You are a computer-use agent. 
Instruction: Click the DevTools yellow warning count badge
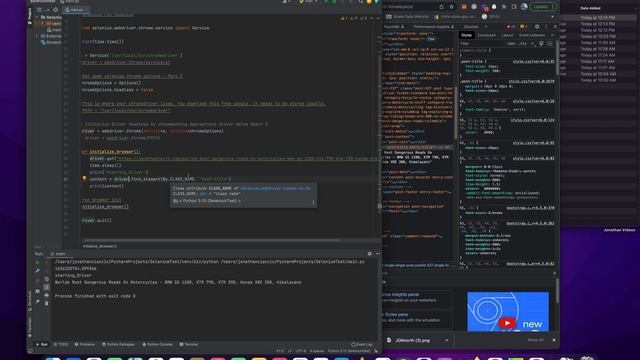523,27
